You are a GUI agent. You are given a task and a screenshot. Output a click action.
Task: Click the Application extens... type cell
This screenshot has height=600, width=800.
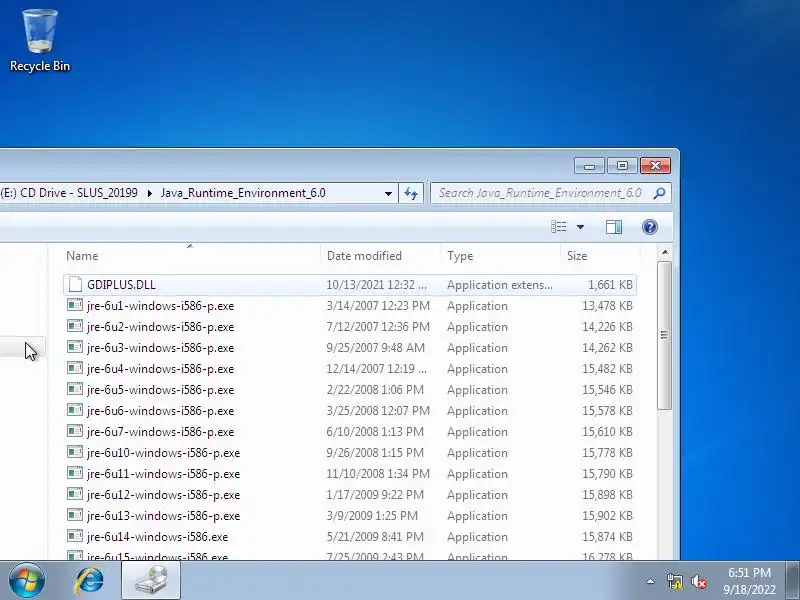pyautogui.click(x=499, y=285)
